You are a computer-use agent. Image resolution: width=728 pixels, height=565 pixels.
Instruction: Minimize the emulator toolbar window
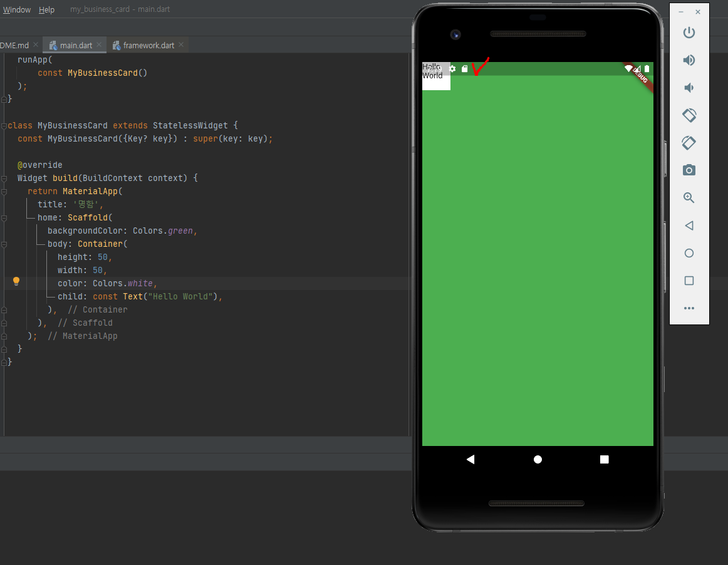pos(680,12)
